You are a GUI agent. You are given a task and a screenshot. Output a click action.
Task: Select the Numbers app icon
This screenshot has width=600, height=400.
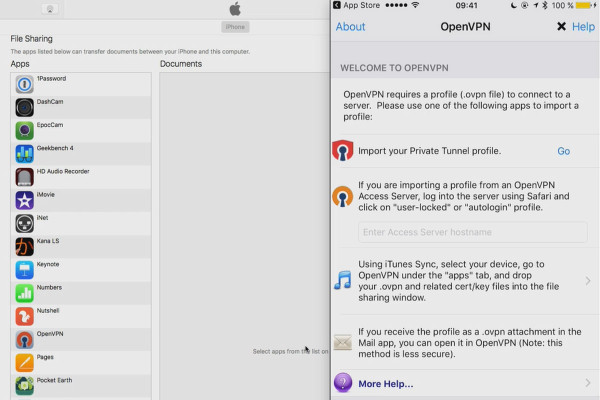24,293
